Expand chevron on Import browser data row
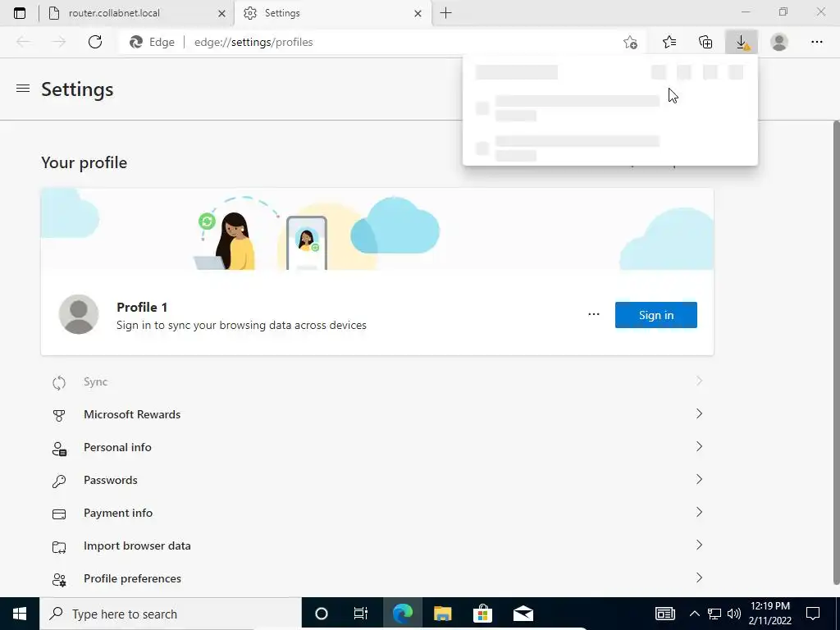 [x=699, y=545]
